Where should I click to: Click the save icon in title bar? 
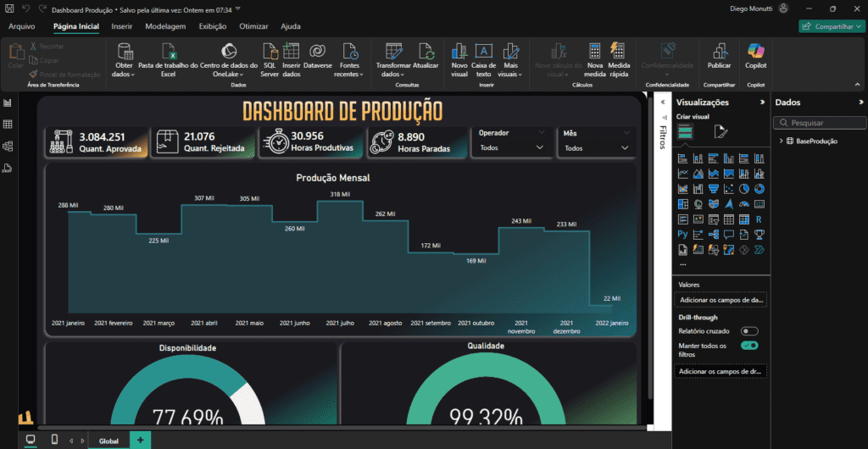click(x=9, y=10)
